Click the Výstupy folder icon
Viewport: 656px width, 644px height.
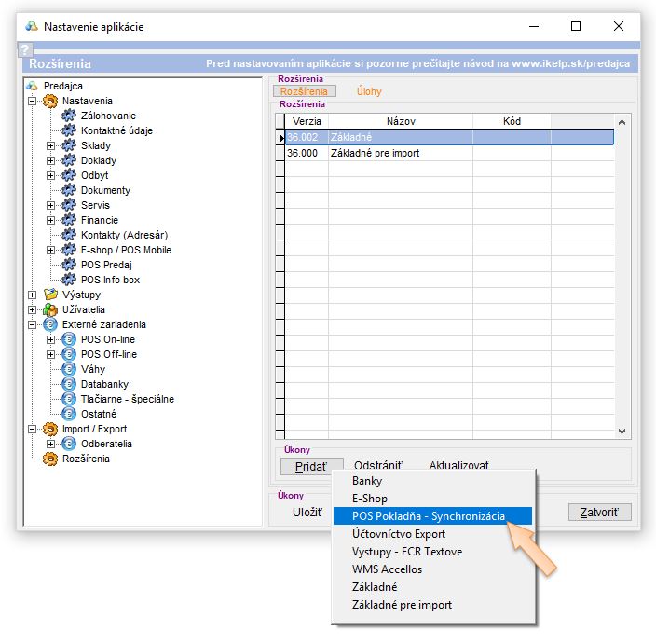(51, 295)
